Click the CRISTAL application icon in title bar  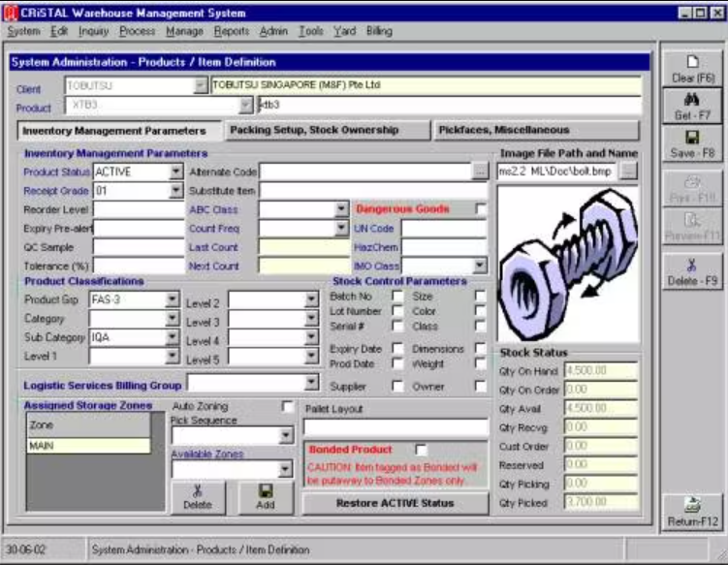(11, 13)
